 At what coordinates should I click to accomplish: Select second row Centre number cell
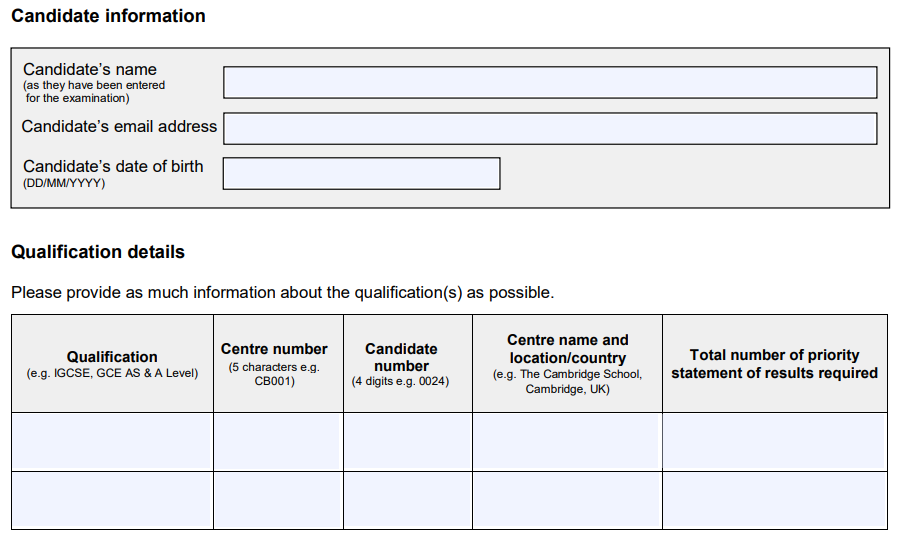pyautogui.click(x=279, y=500)
